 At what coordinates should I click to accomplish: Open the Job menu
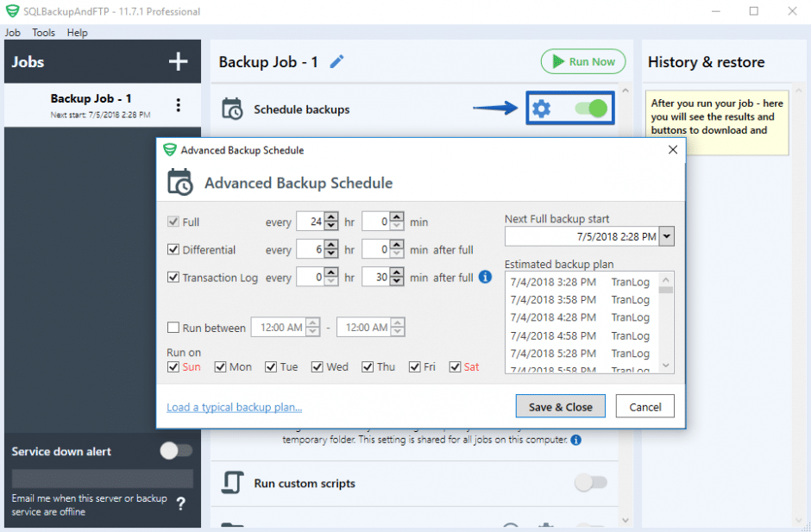point(12,32)
